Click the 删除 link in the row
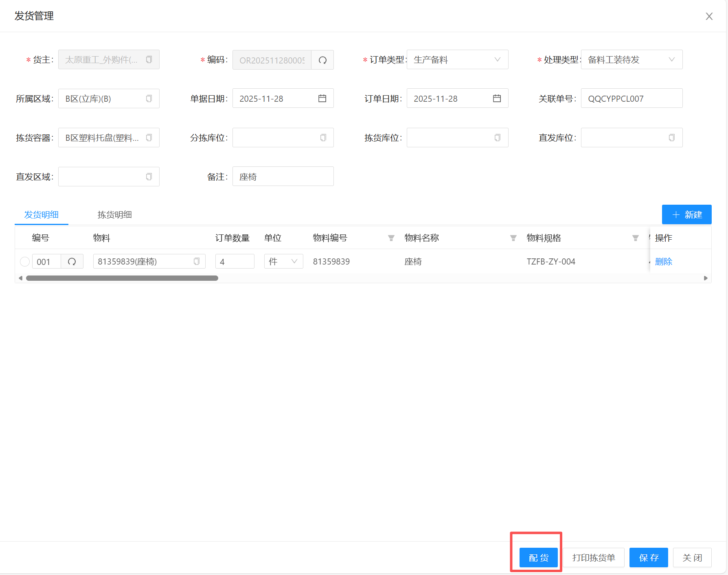The width and height of the screenshot is (728, 575). pyautogui.click(x=663, y=262)
